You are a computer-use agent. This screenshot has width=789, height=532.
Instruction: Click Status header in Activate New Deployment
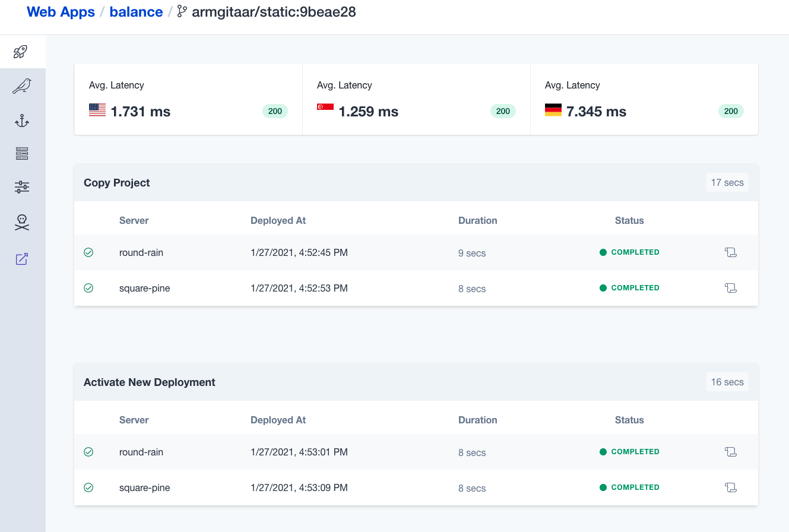[629, 420]
